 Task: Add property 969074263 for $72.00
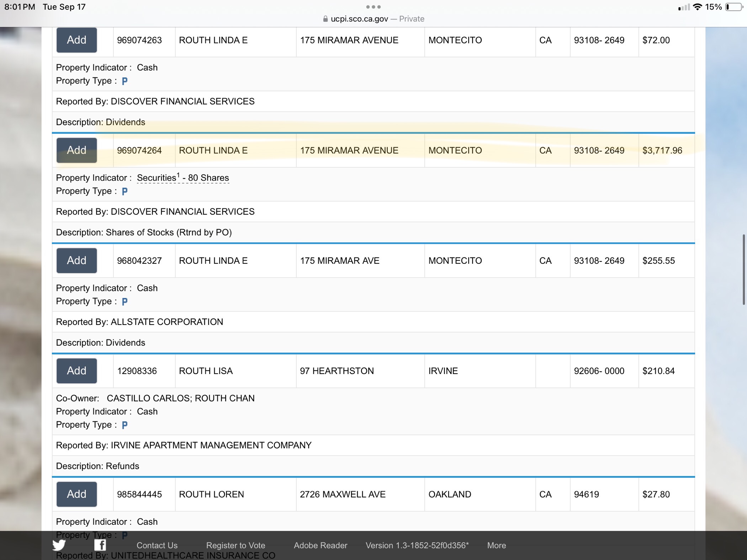click(76, 40)
